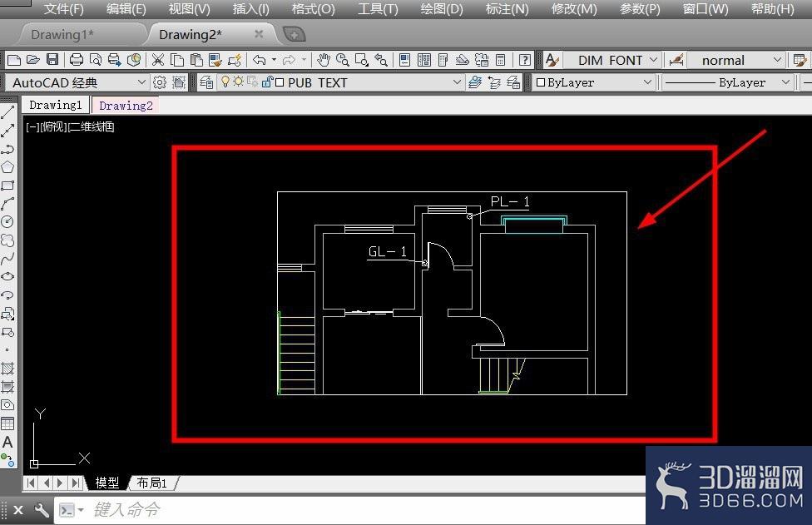Open the QuickCalc calculator icon

pyautogui.click(x=500, y=60)
